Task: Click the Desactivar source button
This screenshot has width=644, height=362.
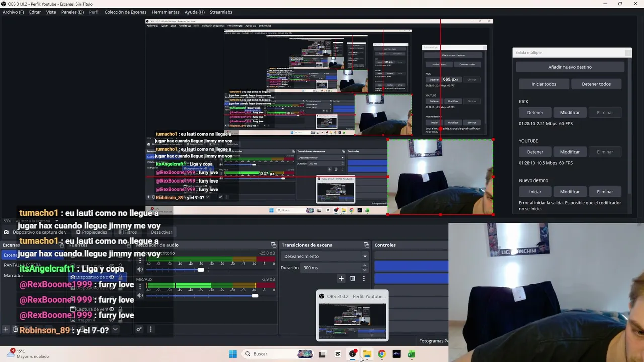Action: point(162,232)
